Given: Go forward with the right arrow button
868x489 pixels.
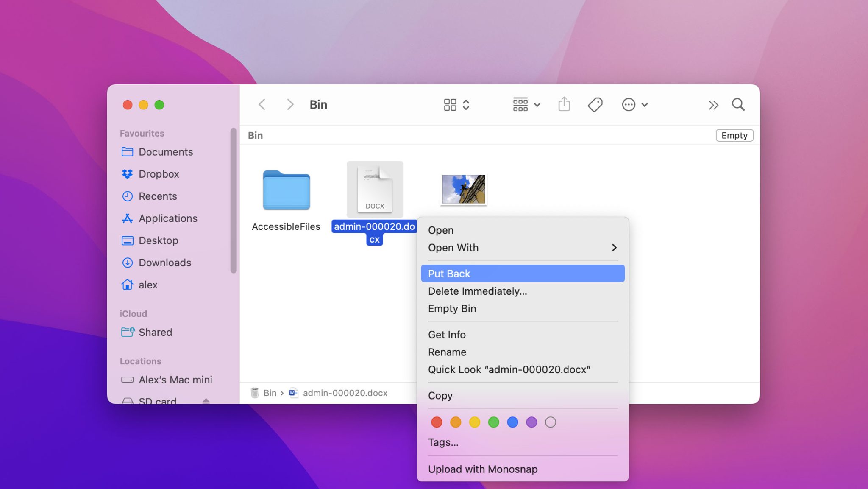Looking at the screenshot, I should (290, 104).
